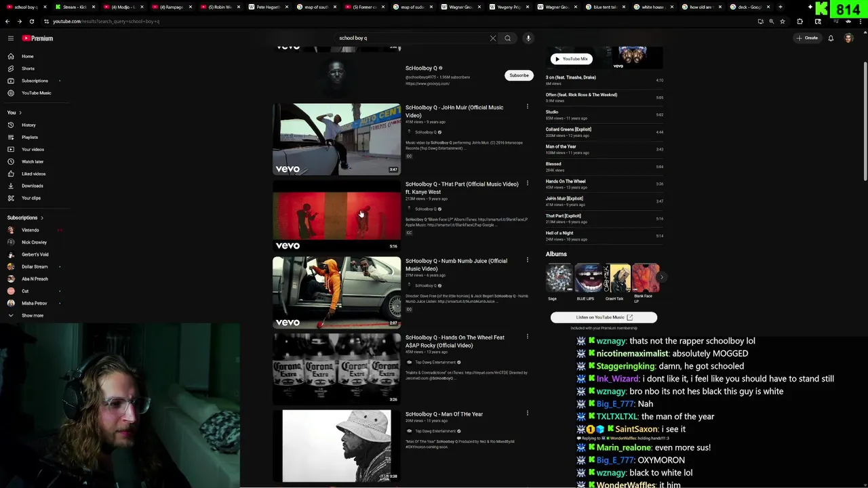
Task: Switch to the blue tent browser tab
Action: coord(605,7)
